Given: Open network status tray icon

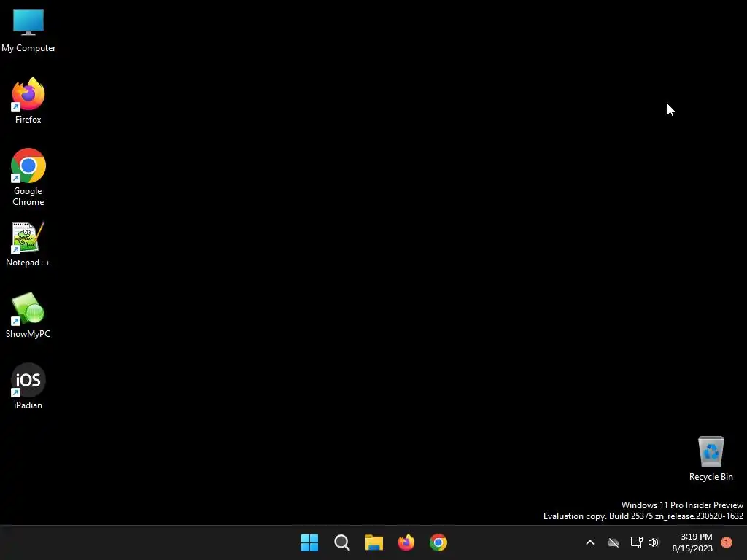Looking at the screenshot, I should (636, 542).
